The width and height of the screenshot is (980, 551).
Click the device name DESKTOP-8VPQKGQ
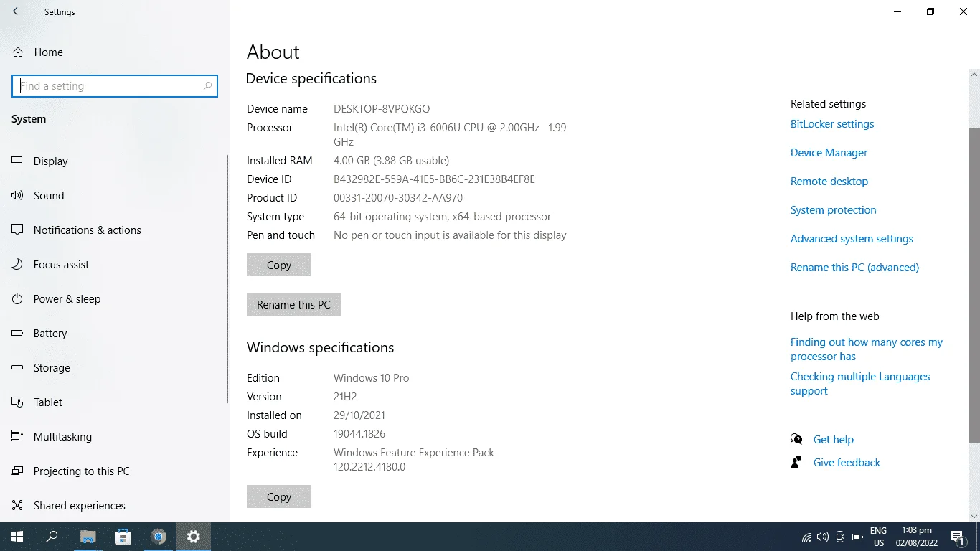tap(382, 109)
